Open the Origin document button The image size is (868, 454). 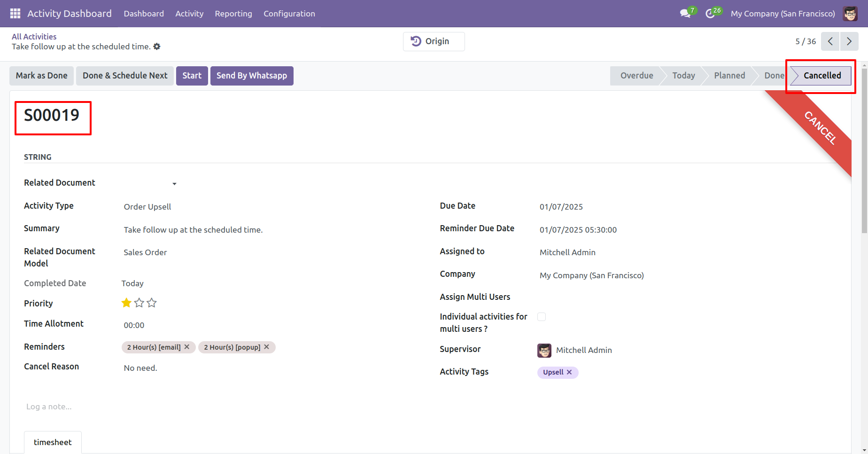[x=434, y=41]
